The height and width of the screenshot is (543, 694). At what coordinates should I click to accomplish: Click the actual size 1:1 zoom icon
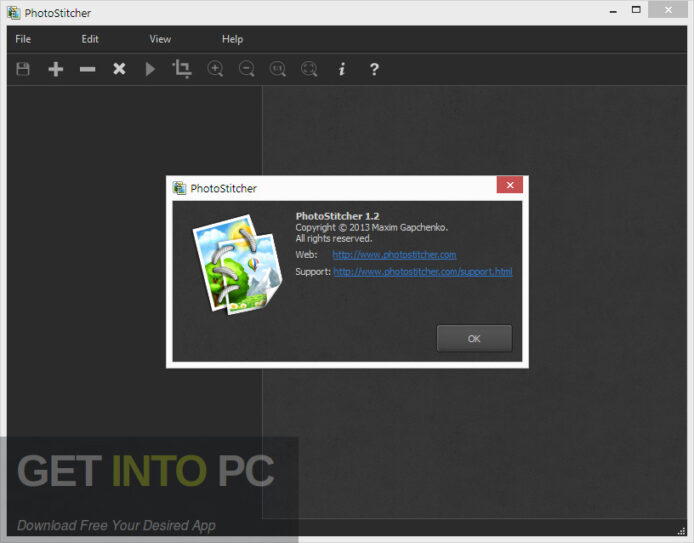click(x=278, y=69)
